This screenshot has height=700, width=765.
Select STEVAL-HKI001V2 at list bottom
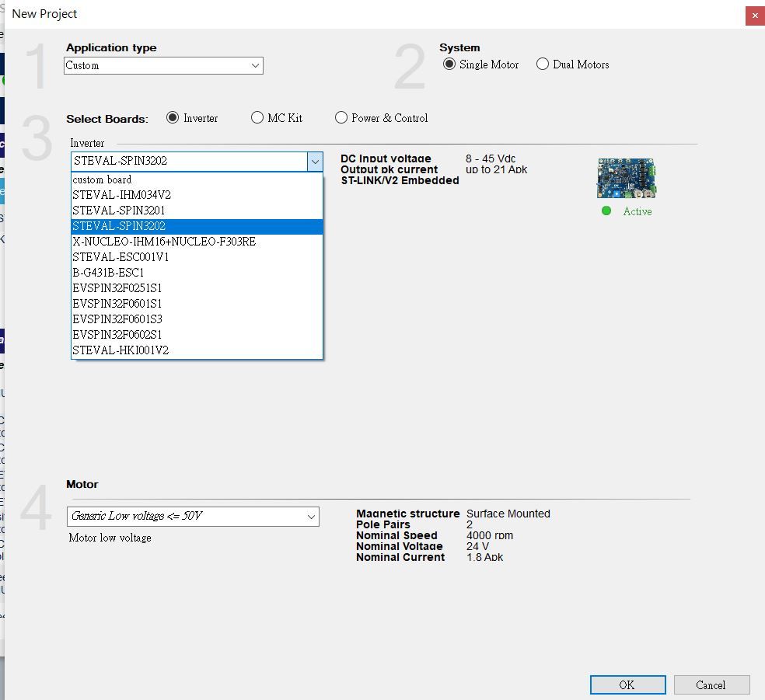point(197,350)
